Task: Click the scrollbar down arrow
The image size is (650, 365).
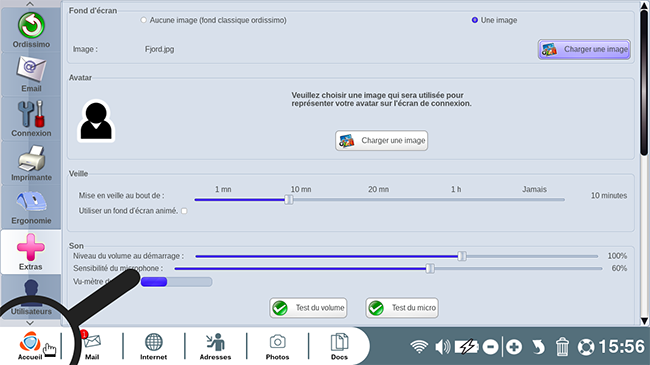Action: (x=644, y=321)
